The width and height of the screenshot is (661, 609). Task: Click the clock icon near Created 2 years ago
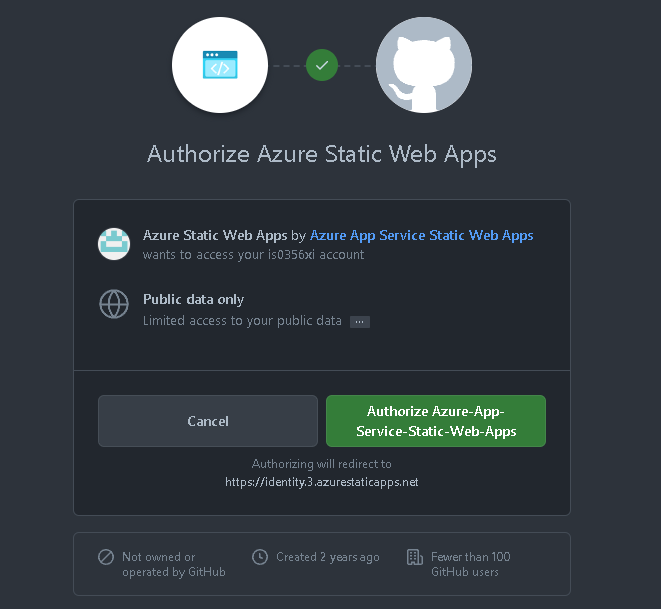[260, 557]
